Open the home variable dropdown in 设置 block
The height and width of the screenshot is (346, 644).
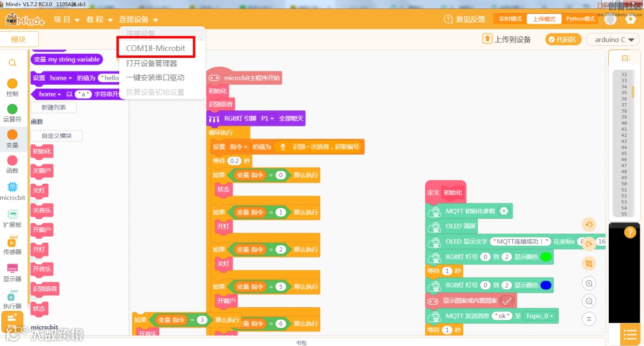pyautogui.click(x=60, y=78)
